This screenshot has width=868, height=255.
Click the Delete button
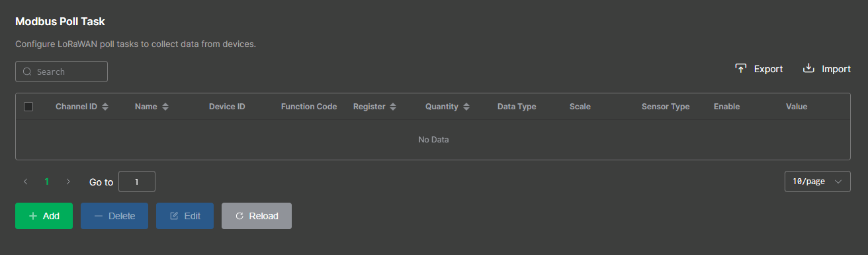[114, 216]
